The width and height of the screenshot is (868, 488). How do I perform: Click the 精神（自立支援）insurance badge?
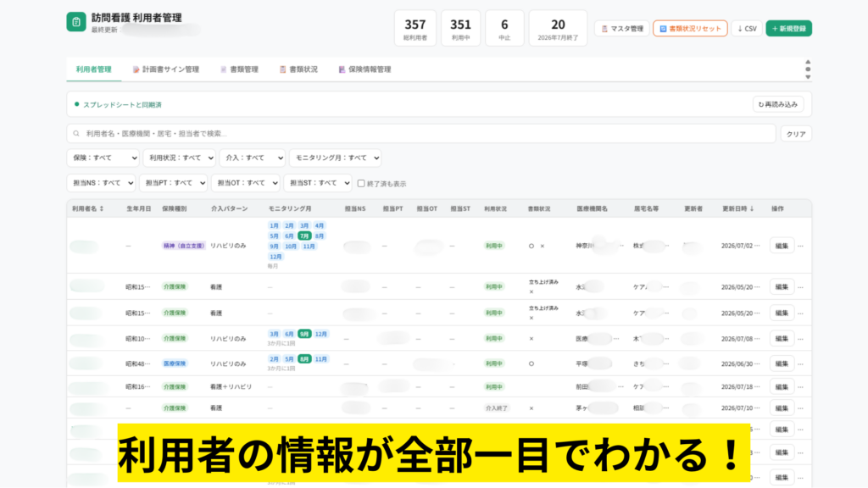[x=183, y=246]
